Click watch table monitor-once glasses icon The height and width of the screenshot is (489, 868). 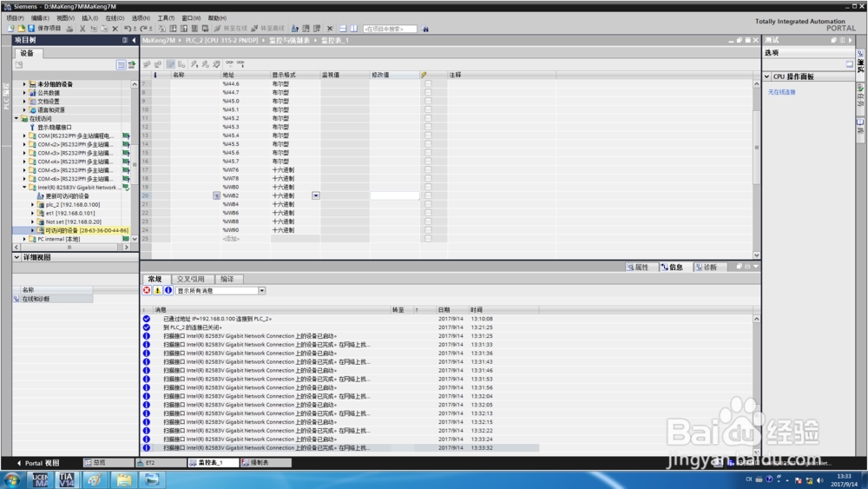click(240, 64)
